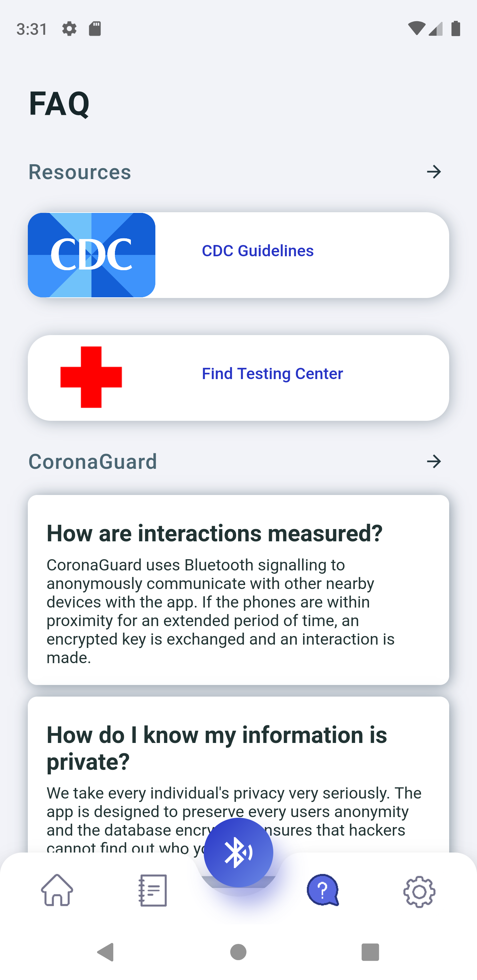Expand CoronaGuard section using its arrow
Screen dimensions: 477x980
click(434, 462)
